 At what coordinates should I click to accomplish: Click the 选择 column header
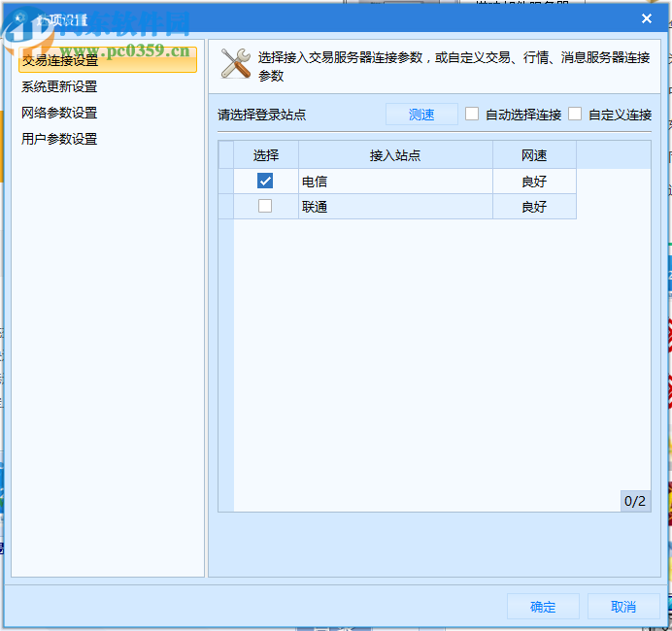click(x=266, y=155)
